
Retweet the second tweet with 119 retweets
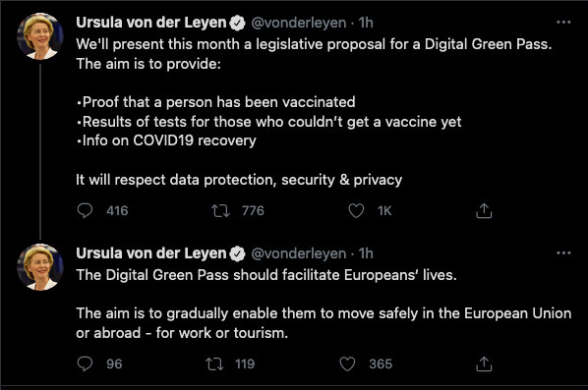point(214,363)
